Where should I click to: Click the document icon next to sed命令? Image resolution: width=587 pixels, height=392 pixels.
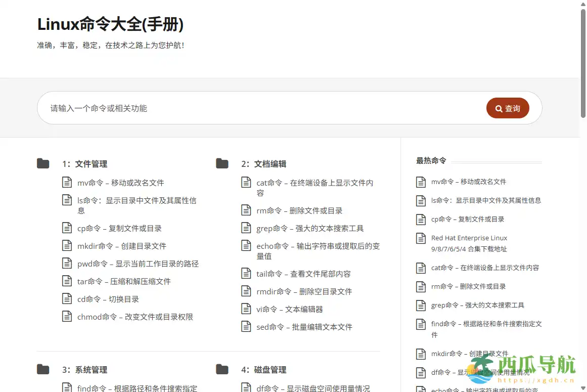tap(246, 326)
